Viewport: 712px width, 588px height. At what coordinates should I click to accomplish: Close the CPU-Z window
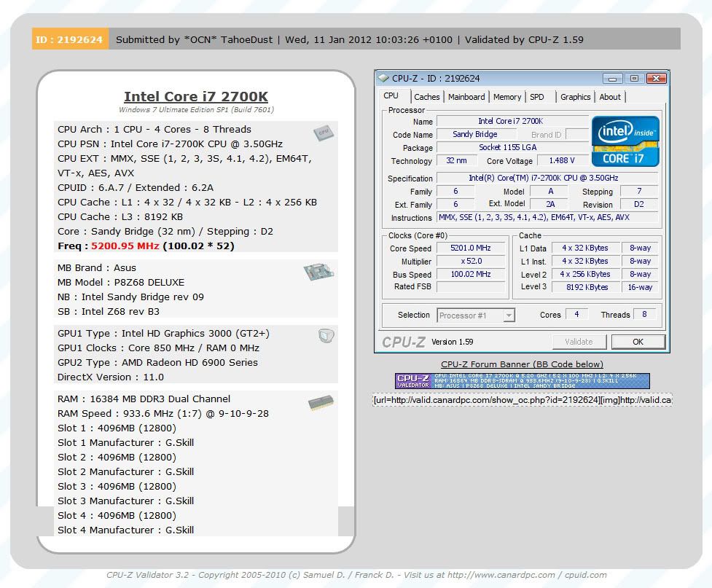coord(656,79)
